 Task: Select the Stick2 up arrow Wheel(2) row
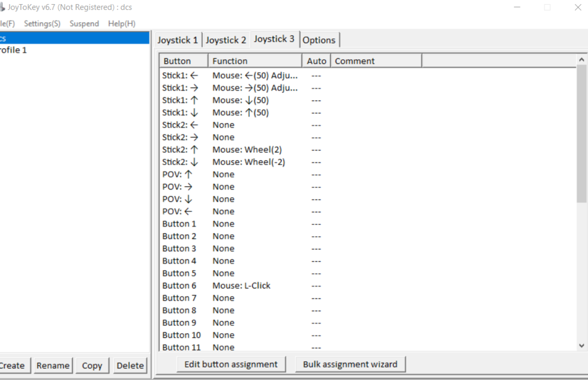367,150
